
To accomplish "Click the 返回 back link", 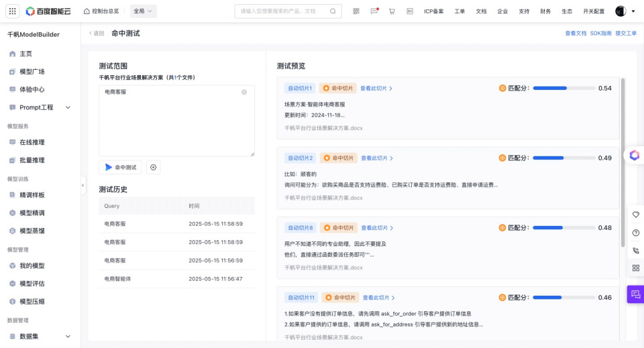I will (97, 34).
